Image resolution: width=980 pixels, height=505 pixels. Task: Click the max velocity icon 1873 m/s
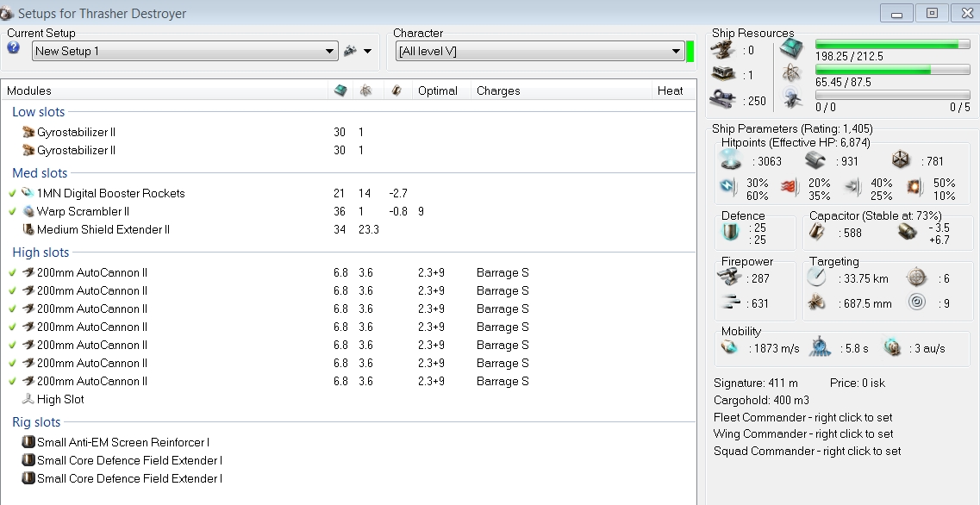(x=729, y=347)
